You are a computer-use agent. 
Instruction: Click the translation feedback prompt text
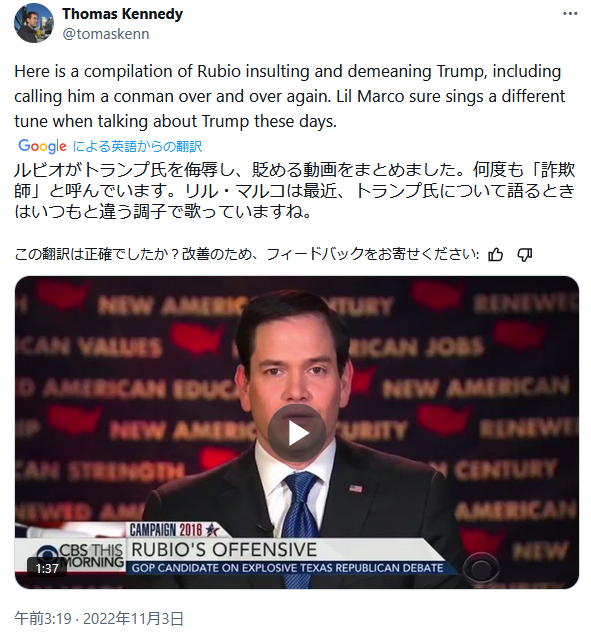[247, 254]
